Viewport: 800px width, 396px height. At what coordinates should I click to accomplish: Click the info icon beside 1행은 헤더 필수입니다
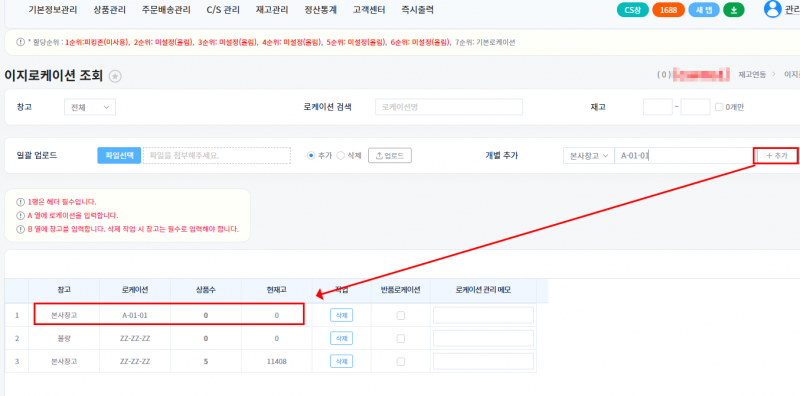tap(20, 202)
